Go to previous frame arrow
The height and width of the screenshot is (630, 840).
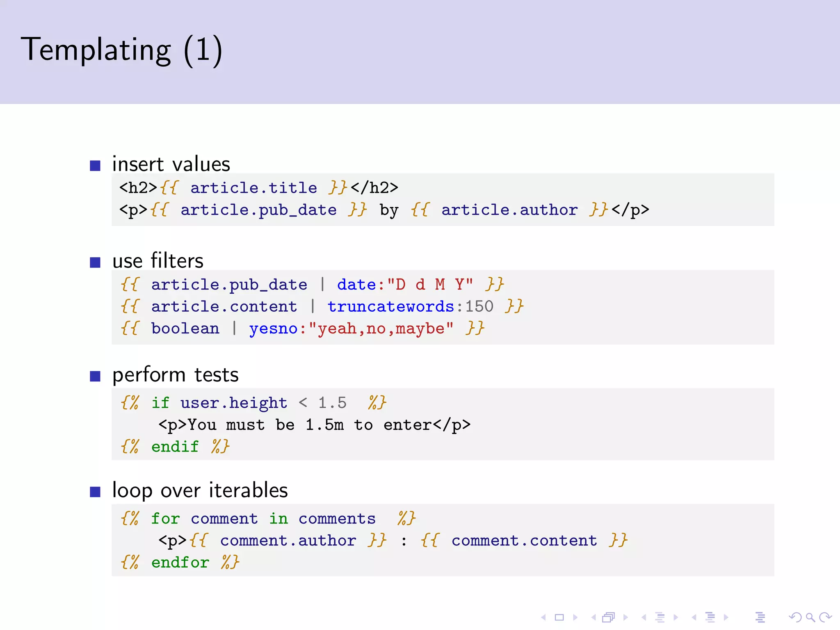click(x=593, y=617)
